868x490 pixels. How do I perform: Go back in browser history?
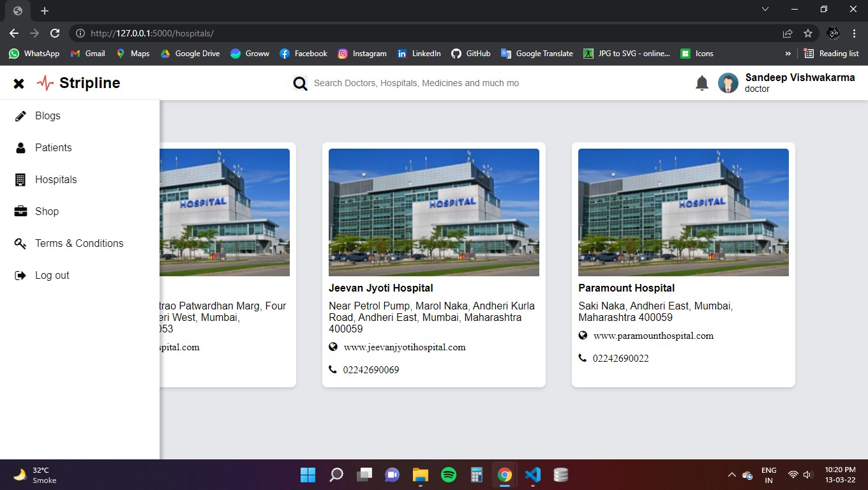click(14, 33)
